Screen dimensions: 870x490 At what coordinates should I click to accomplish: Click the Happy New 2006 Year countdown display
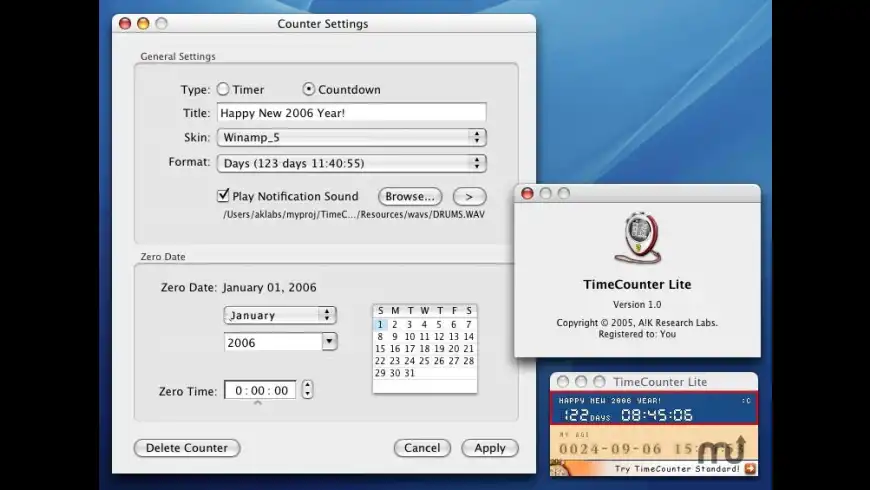654,408
